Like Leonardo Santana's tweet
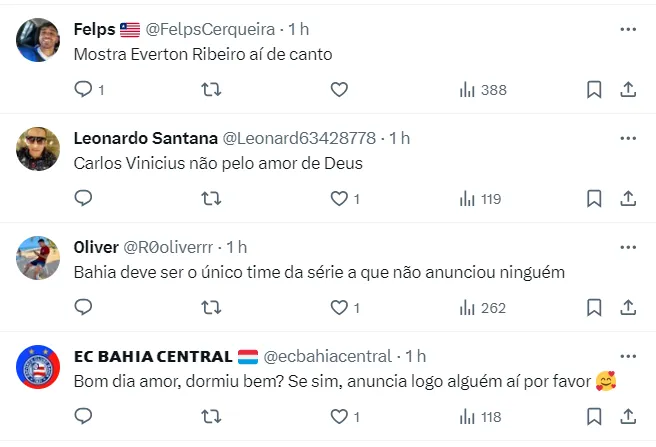This screenshot has height=447, width=656. [339, 199]
